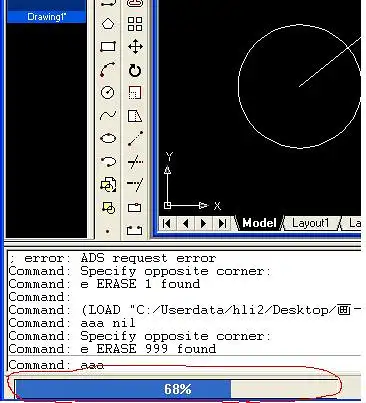Select the Arc draw tool
This screenshot has width=366, height=403.
108,70
